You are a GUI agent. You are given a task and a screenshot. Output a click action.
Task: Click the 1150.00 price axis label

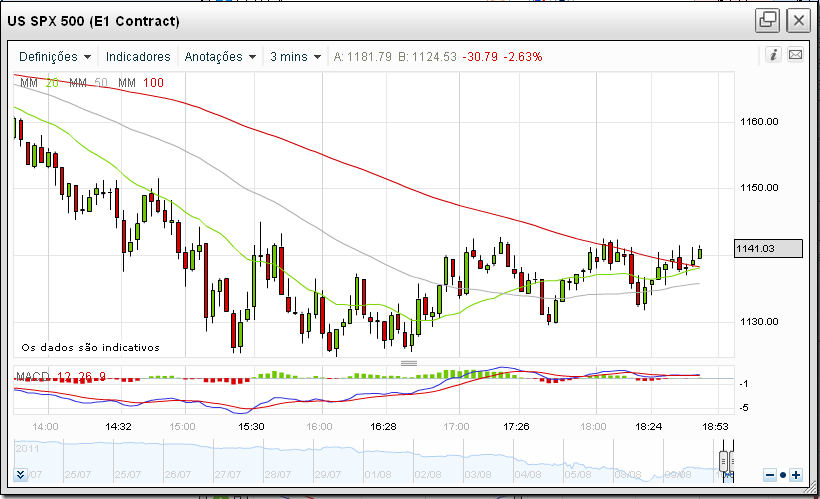(x=759, y=188)
